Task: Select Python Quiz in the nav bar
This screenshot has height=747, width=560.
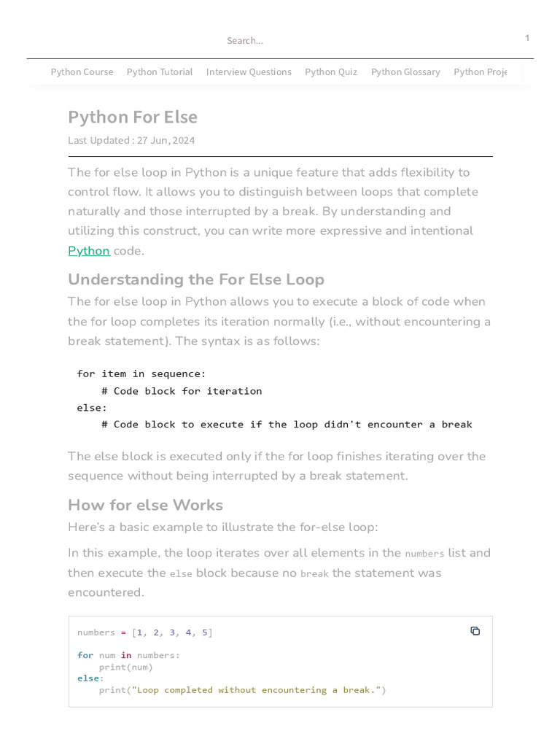Action: click(331, 71)
